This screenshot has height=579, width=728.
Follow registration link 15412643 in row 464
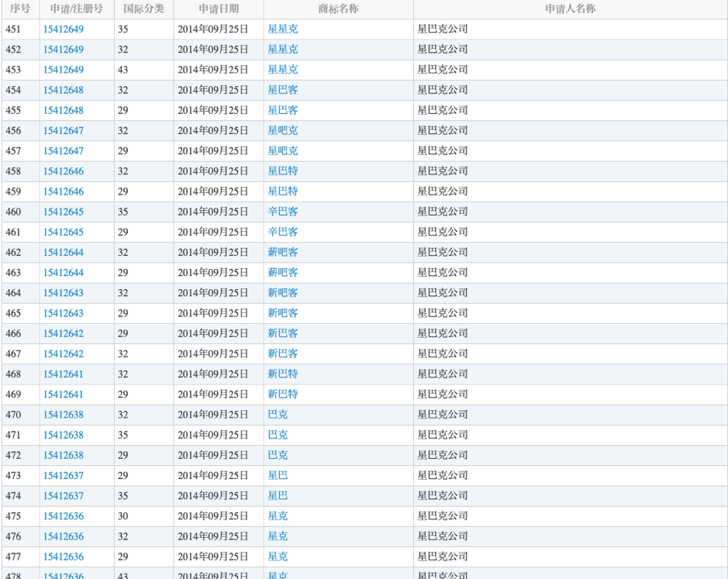click(63, 293)
